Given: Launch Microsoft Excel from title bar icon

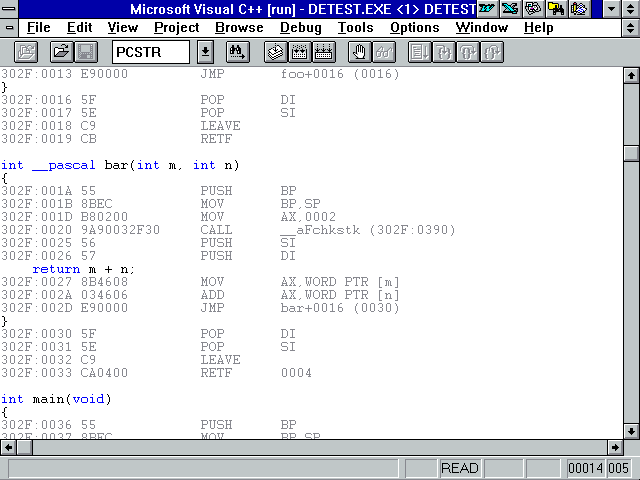Looking at the screenshot, I should tap(510, 9).
